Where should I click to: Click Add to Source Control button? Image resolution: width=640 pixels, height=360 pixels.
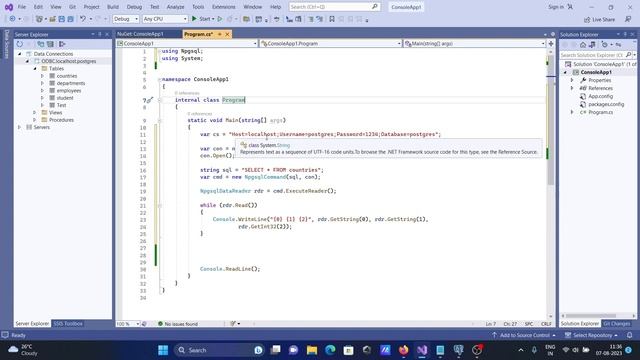[524, 335]
